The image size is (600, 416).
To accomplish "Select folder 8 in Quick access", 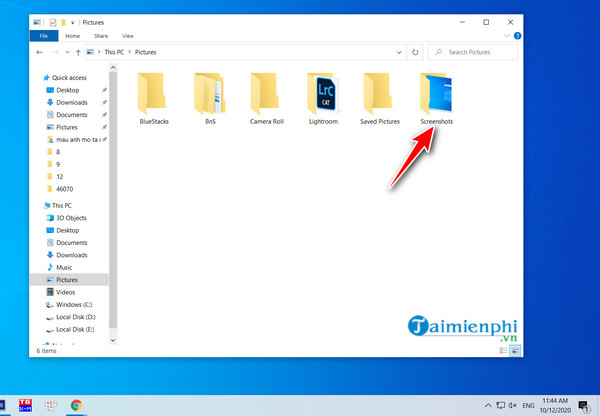I will 58,152.
